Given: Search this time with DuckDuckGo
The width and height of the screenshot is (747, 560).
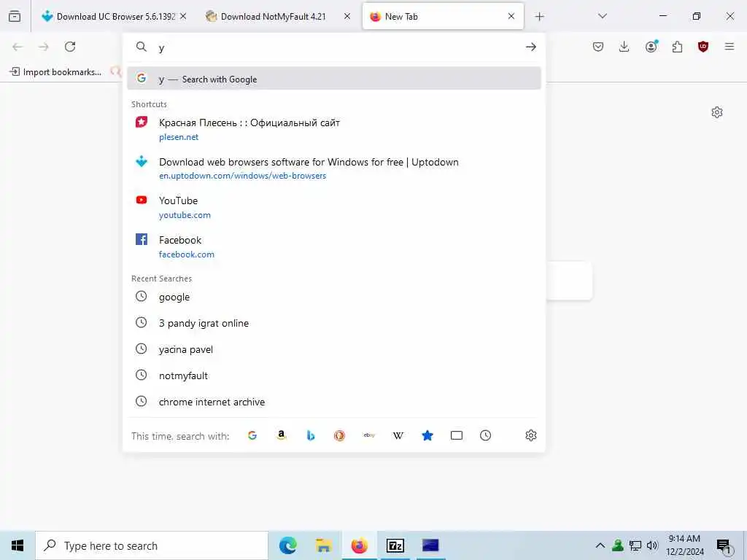Looking at the screenshot, I should click(x=339, y=435).
